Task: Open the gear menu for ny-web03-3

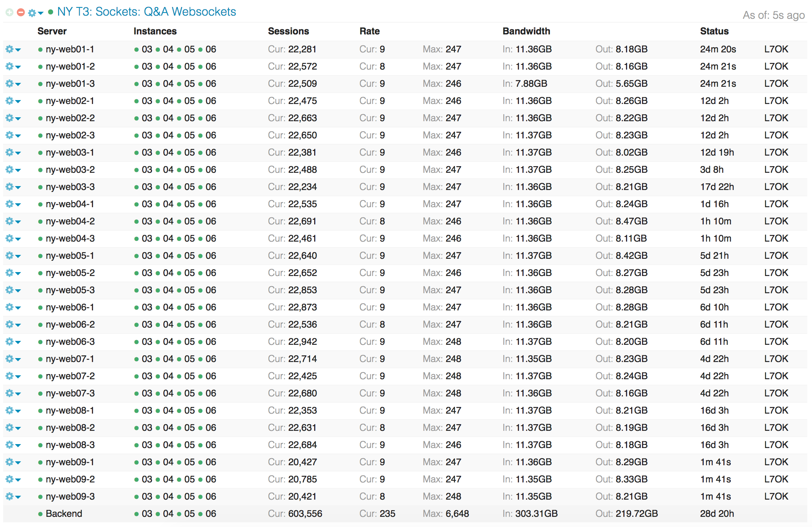Action: (9, 186)
